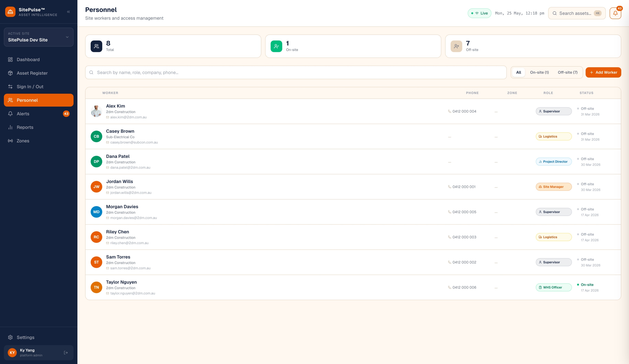Click the notification bell icon

coord(615,13)
